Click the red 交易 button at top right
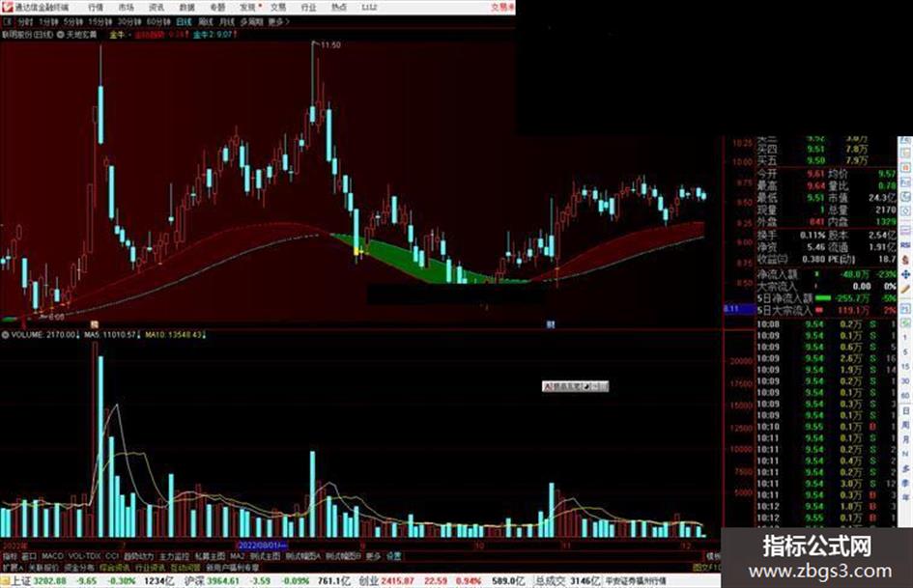Screen dimensions: 913x588 coord(502,8)
